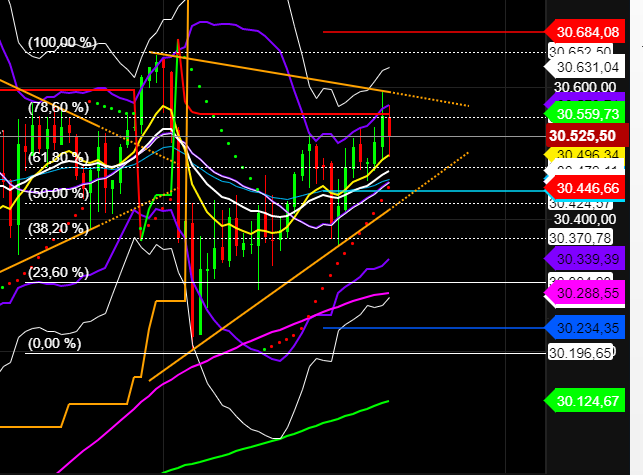
Task: Click the (78,60 %) Fibonacci label
Action: tap(58, 107)
